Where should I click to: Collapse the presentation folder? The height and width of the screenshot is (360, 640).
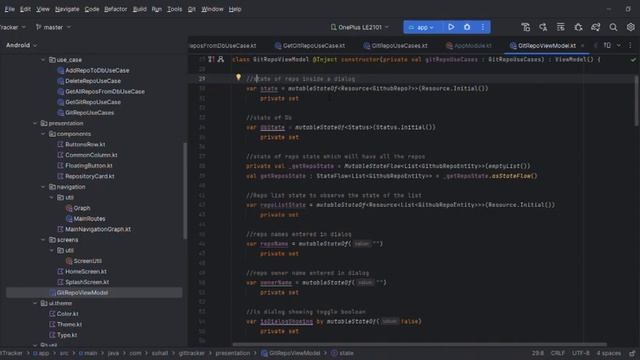[x=35, y=123]
